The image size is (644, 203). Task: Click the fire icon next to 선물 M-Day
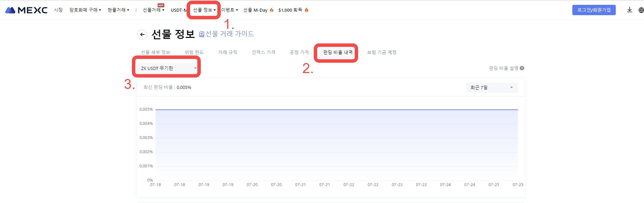tap(272, 10)
